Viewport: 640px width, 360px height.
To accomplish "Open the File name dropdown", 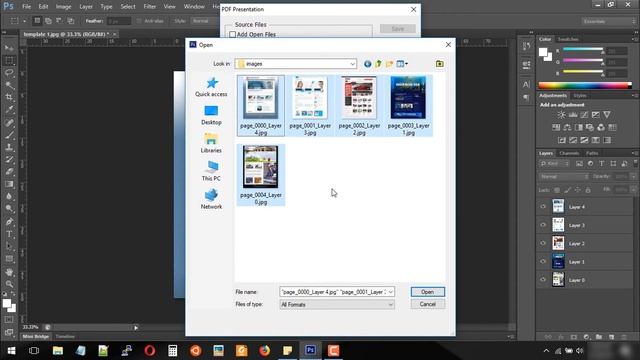I will click(x=391, y=292).
